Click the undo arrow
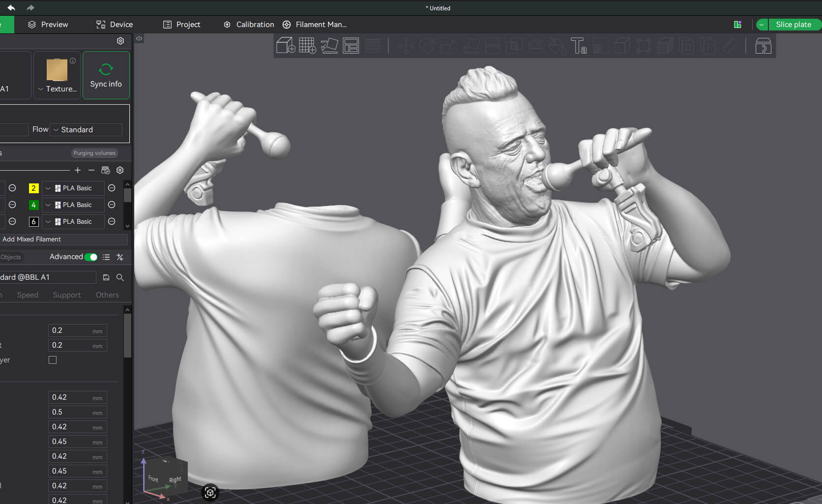The width and height of the screenshot is (822, 504). [11, 7]
